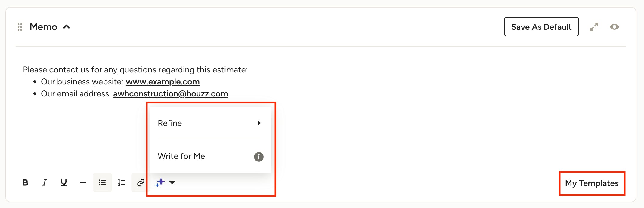Insert a horizontal divider line

(x=83, y=182)
